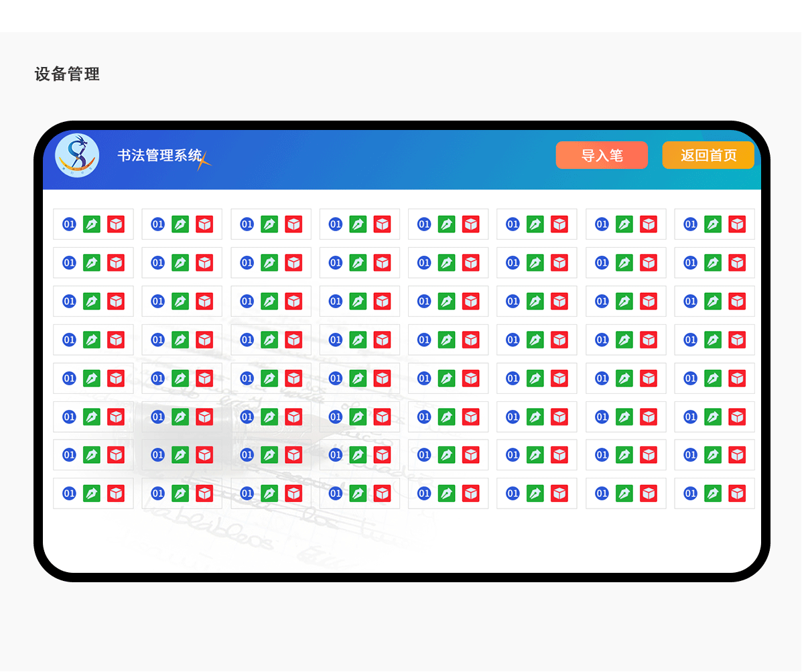Click the green pen icon in the top-left device card

tap(92, 224)
